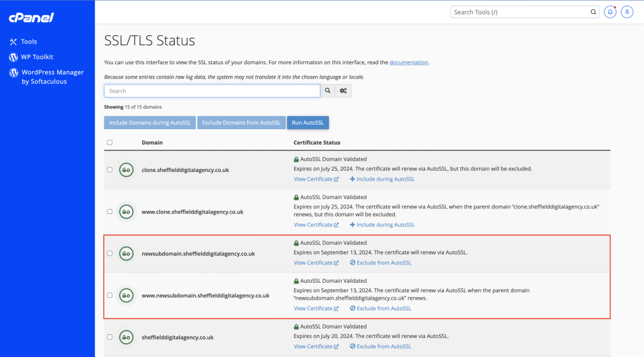Click lock status icon for sheffielddigitalagency.co.uk
Screen dimensions: 644x357
[126, 337]
